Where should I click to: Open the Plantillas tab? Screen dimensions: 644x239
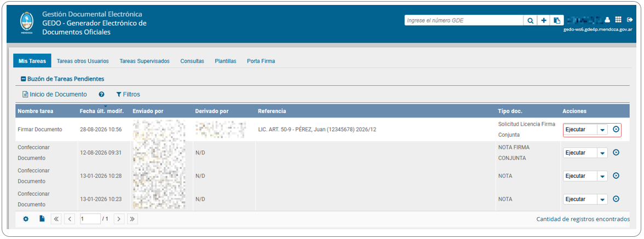[x=226, y=61]
